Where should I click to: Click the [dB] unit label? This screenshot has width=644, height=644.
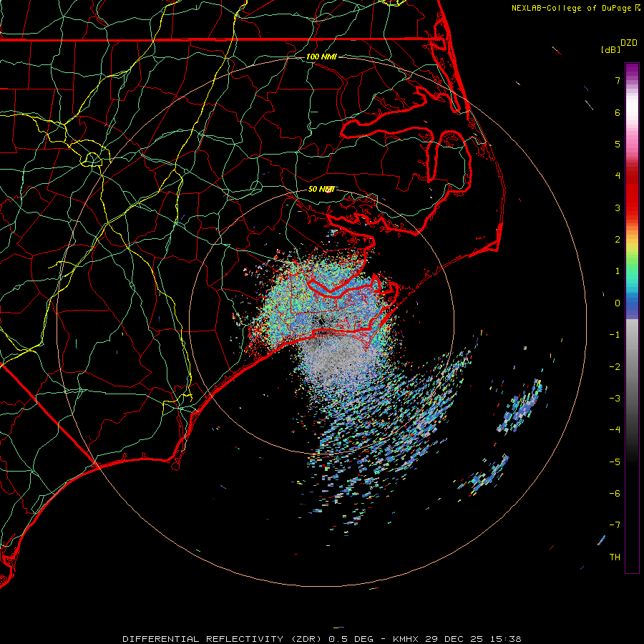[x=610, y=49]
